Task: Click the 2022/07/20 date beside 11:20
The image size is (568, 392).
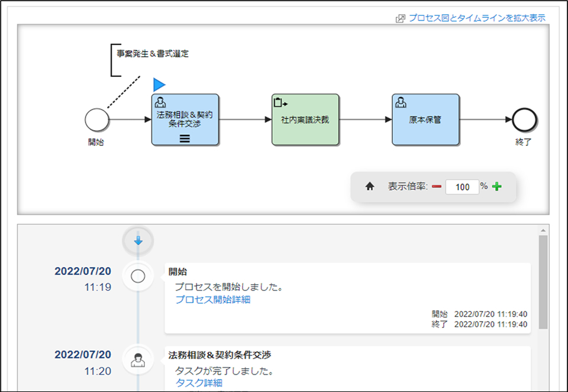Action: tap(83, 354)
